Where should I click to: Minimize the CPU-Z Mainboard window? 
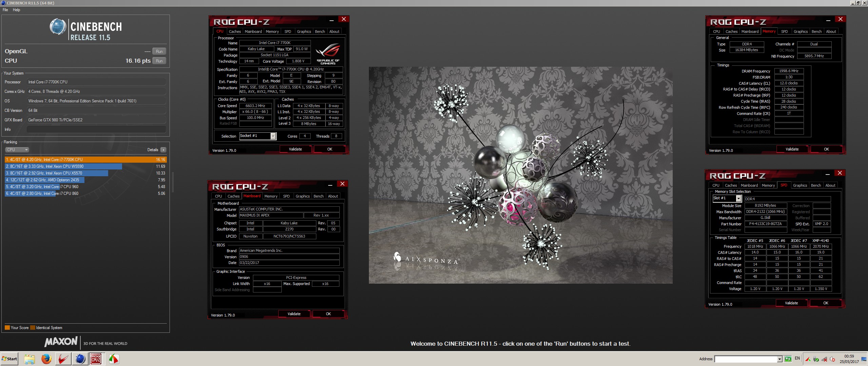[330, 185]
